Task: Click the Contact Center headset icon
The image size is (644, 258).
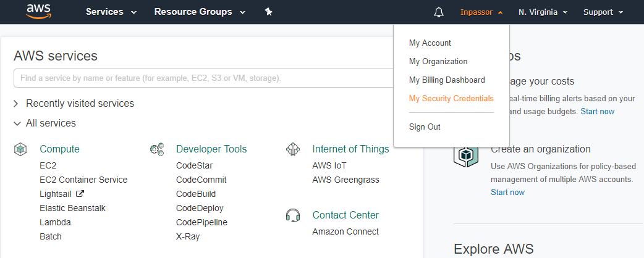Action: point(293,215)
